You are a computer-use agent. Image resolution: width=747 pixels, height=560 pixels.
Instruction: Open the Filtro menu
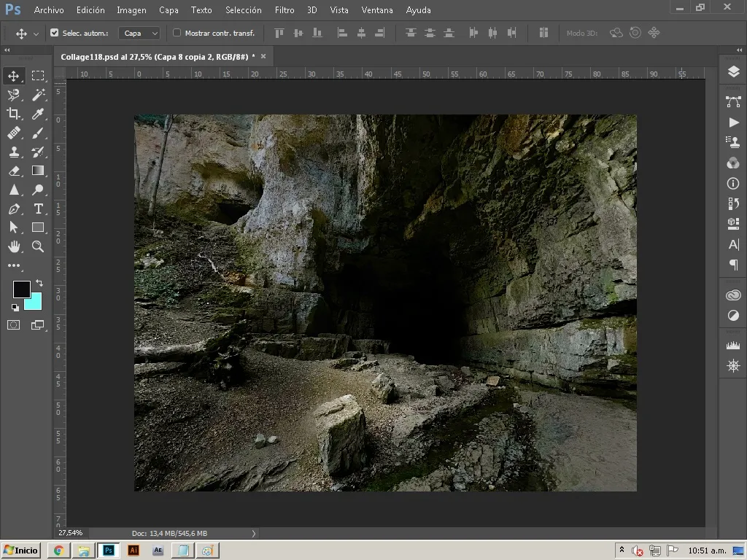[285, 10]
